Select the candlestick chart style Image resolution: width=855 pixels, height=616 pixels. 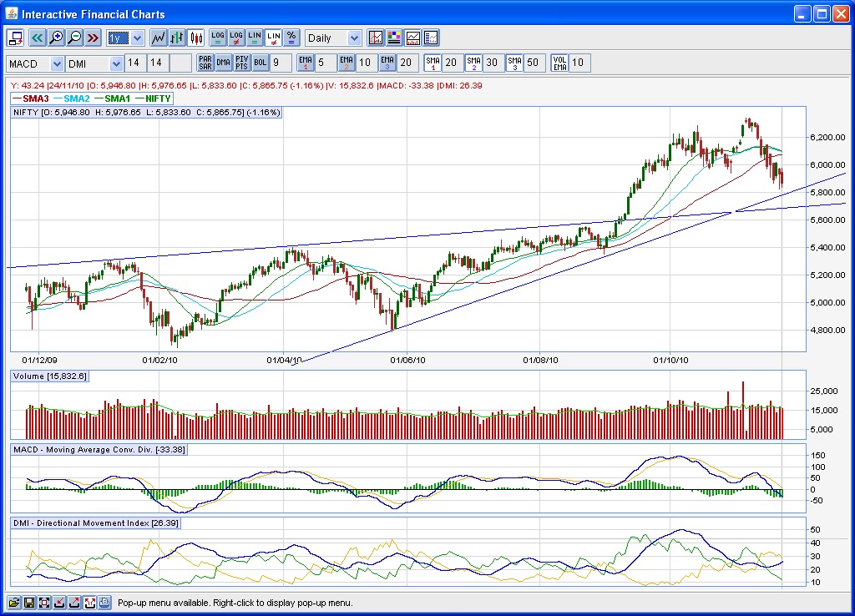coord(195,38)
